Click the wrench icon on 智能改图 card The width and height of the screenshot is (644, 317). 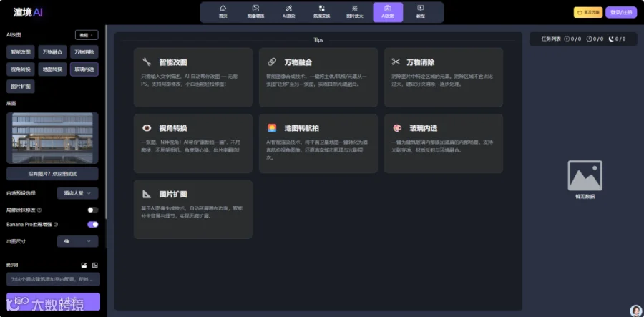(147, 62)
